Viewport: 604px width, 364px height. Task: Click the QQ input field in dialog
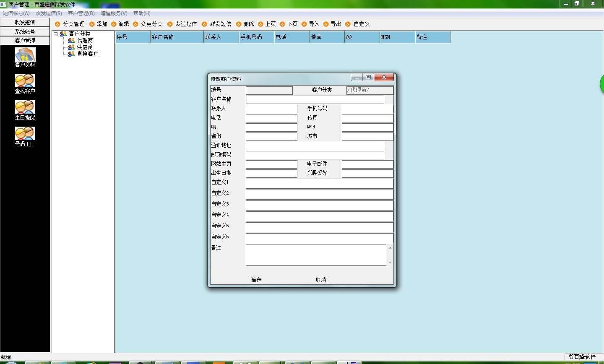[271, 127]
